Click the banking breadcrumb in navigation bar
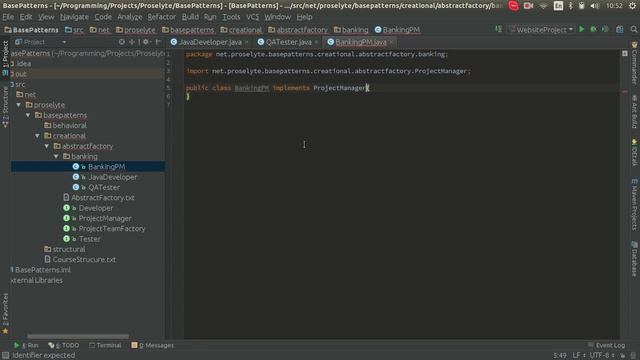The image size is (640, 360). pyautogui.click(x=351, y=30)
